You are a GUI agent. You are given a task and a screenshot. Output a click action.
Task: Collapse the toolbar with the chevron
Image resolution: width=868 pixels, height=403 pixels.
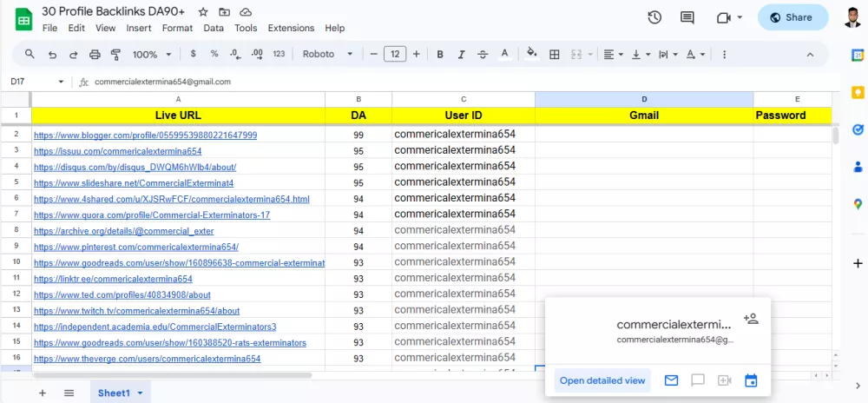coord(810,54)
